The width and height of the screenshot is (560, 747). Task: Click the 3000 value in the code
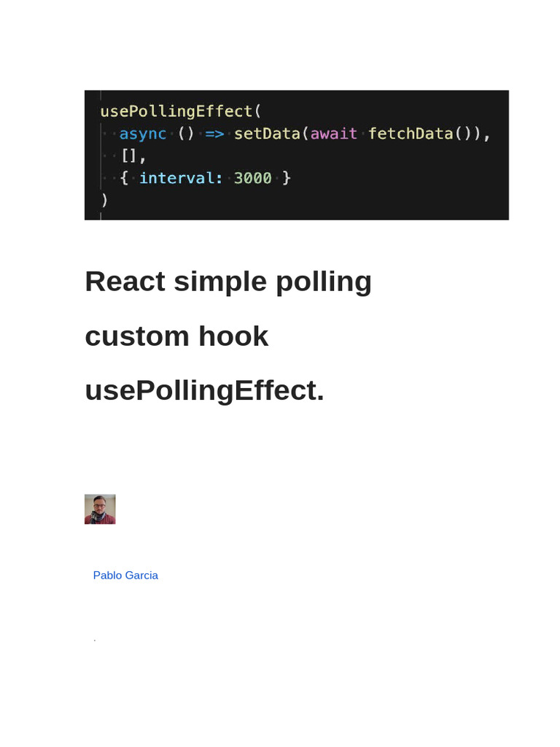point(252,178)
